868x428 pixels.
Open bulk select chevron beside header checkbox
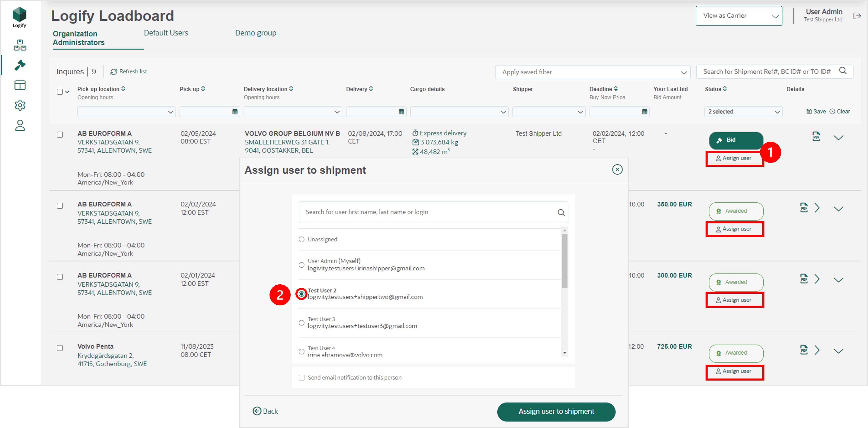pos(67,91)
